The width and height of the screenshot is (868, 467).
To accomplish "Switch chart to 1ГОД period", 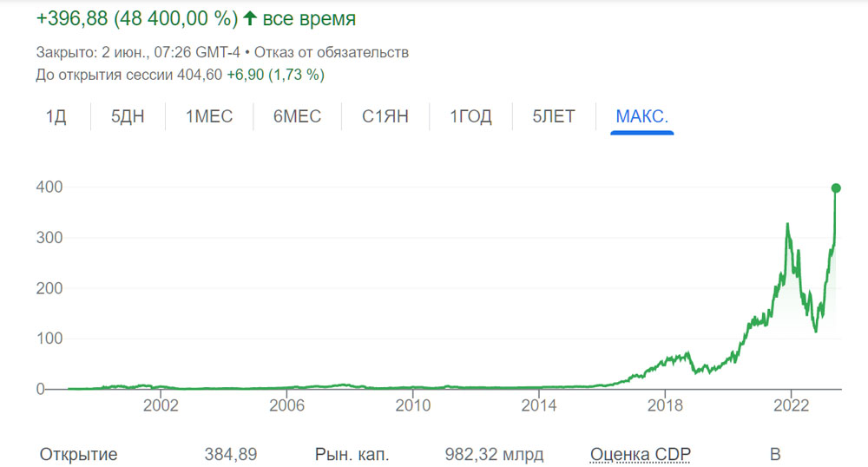I will (470, 116).
